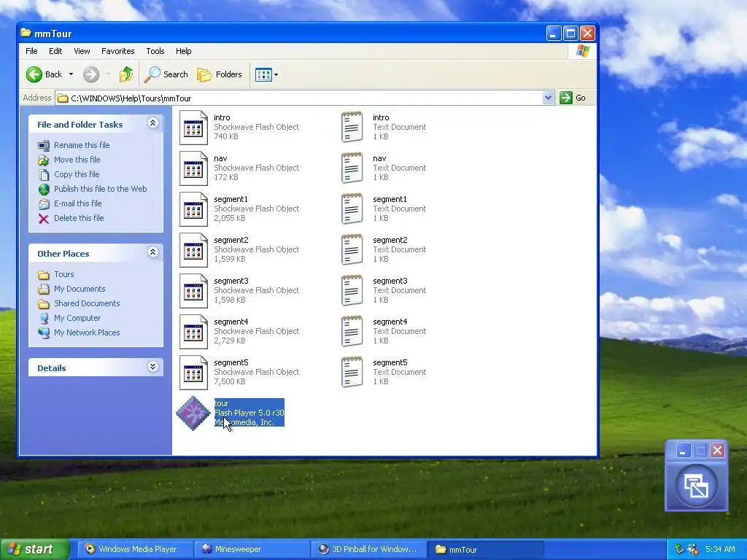Toggle the Folders pane
This screenshot has width=747, height=560.
point(220,74)
